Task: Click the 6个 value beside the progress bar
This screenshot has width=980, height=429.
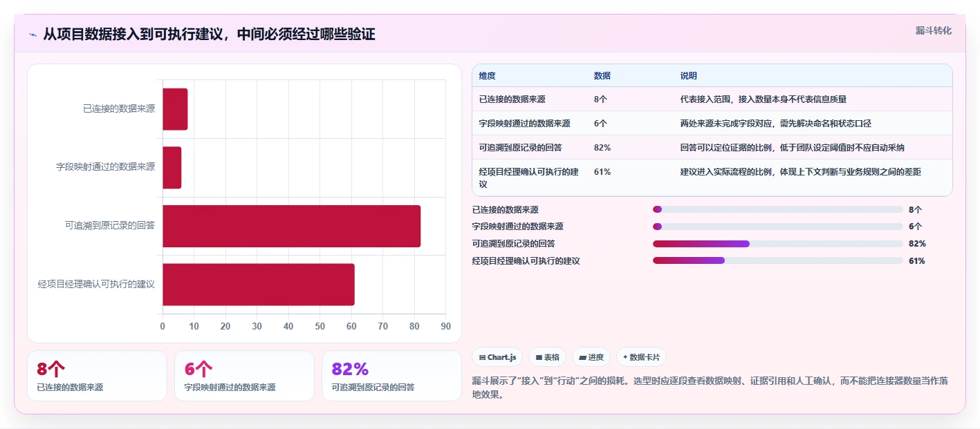Action: coord(916,227)
